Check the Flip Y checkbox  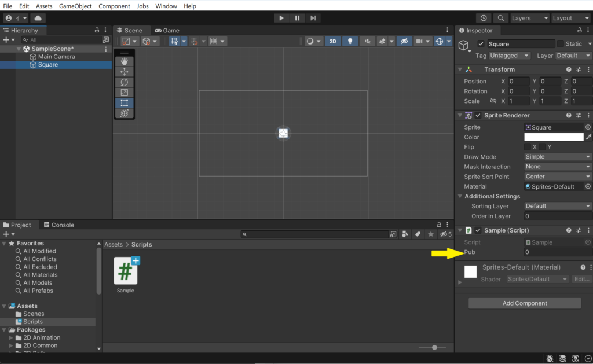click(542, 147)
